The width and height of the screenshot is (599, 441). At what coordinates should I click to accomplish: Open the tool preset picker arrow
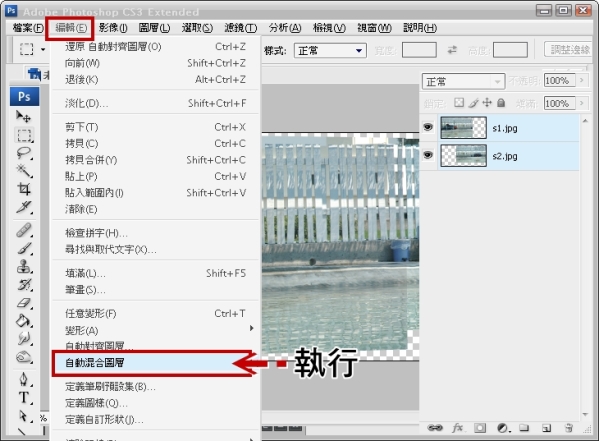pos(43,49)
